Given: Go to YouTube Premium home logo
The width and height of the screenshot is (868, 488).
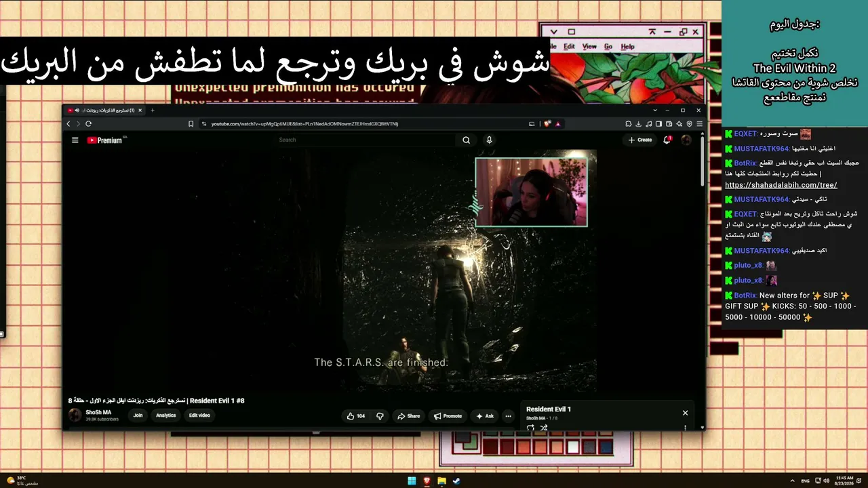Looking at the screenshot, I should [x=104, y=140].
